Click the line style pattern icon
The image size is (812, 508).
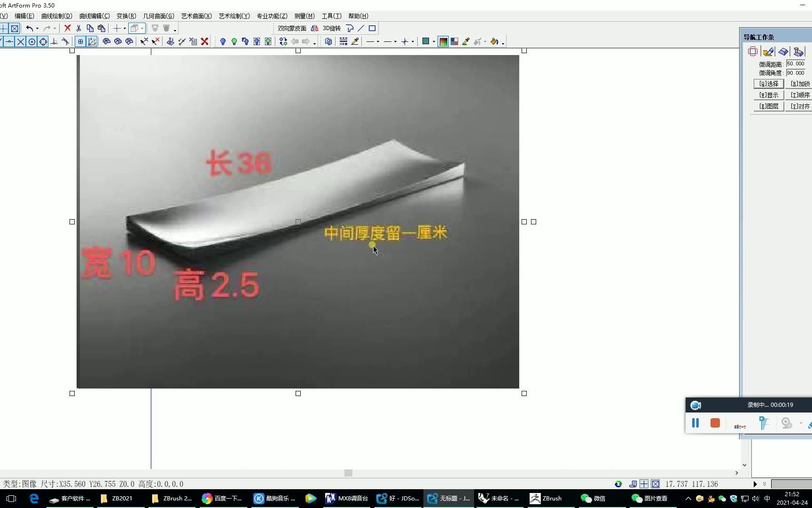(x=344, y=41)
